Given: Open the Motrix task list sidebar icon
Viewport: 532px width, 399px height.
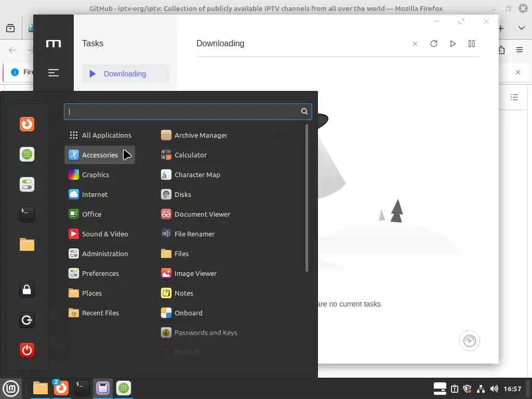Looking at the screenshot, I should point(54,73).
